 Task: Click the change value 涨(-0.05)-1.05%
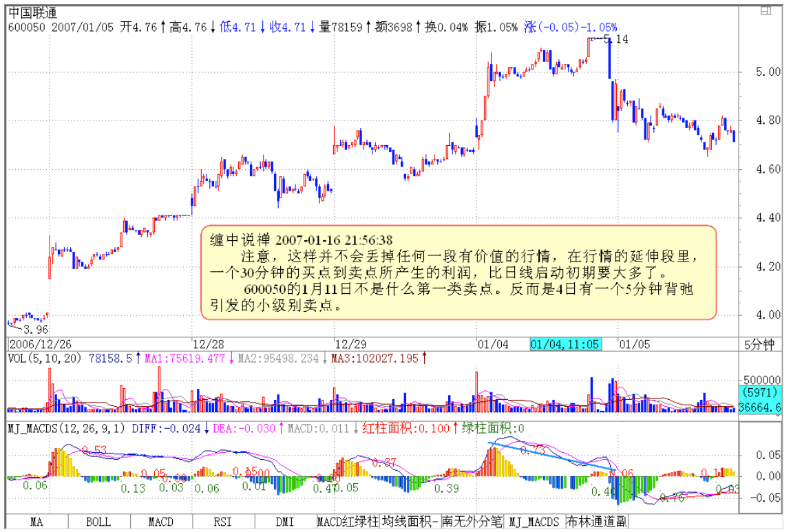[x=571, y=28]
